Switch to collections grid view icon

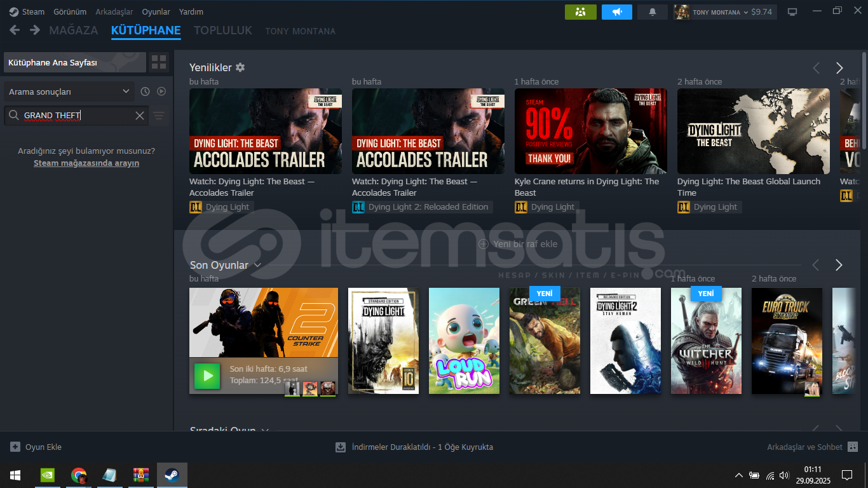click(x=159, y=62)
